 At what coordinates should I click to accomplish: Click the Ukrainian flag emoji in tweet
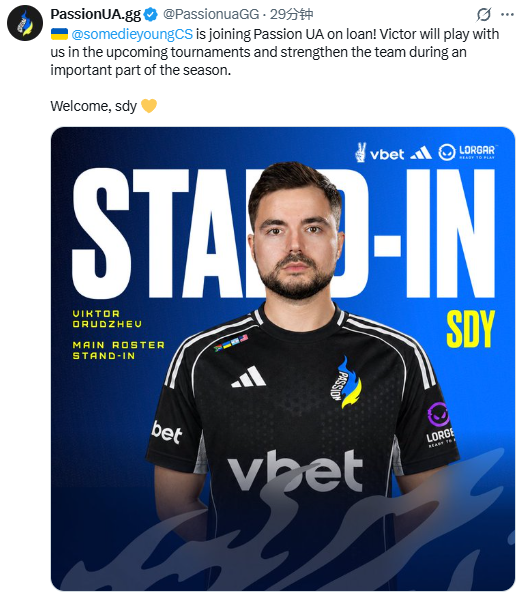coord(60,34)
